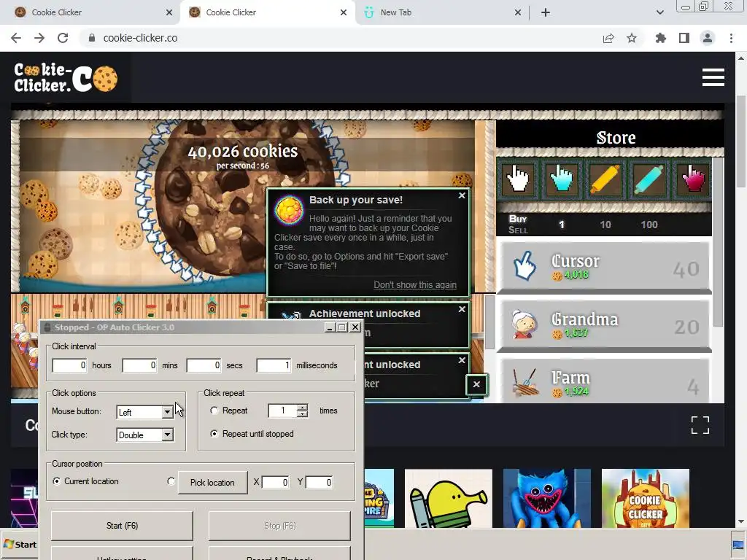Buy the white cursor upgrade in Store

coord(517,179)
